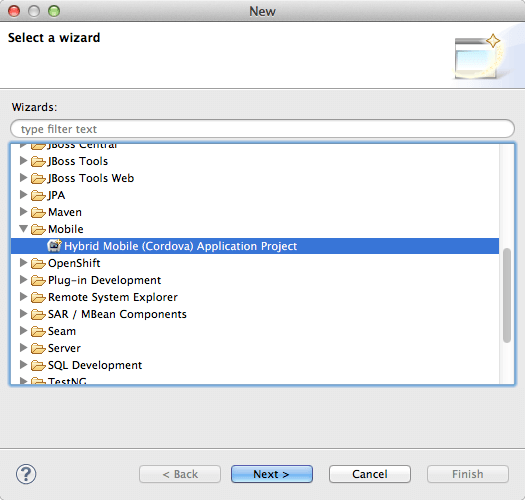Click the Hybrid Mobile Cordova project icon
The width and height of the screenshot is (525, 500).
(54, 246)
